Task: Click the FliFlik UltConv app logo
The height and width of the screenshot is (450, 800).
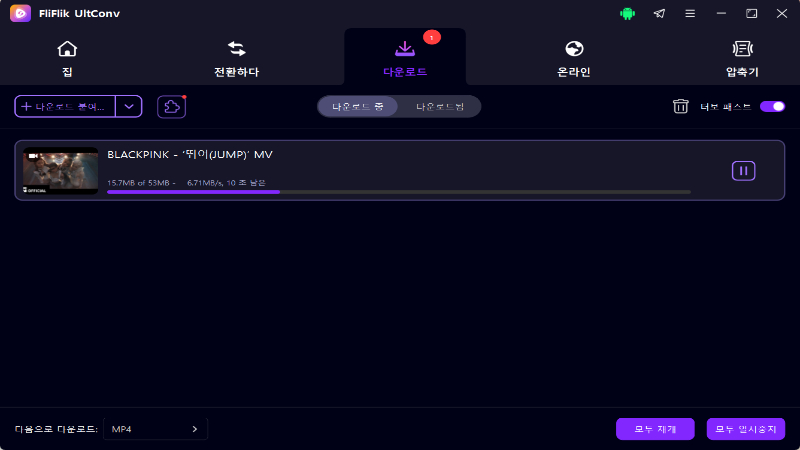Action: point(20,13)
